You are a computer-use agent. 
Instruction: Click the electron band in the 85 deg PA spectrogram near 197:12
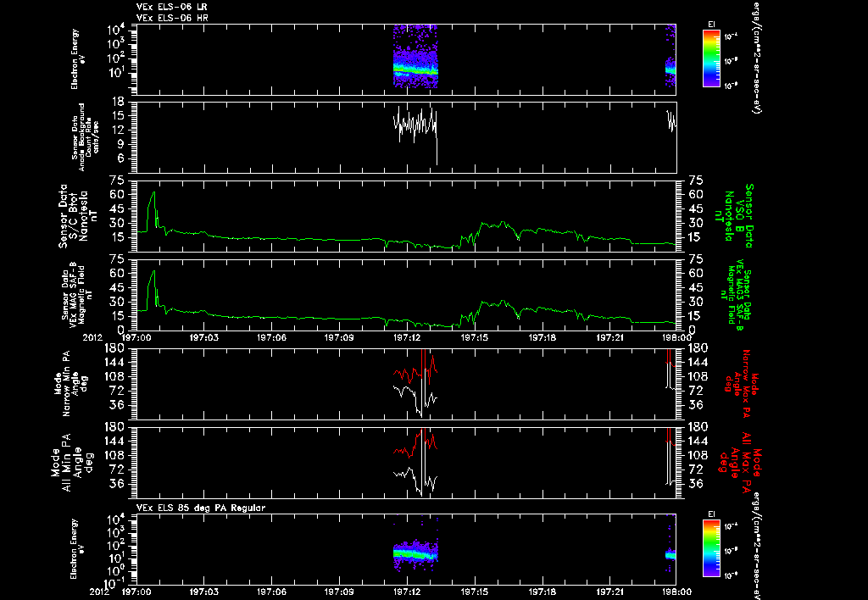tap(415, 553)
